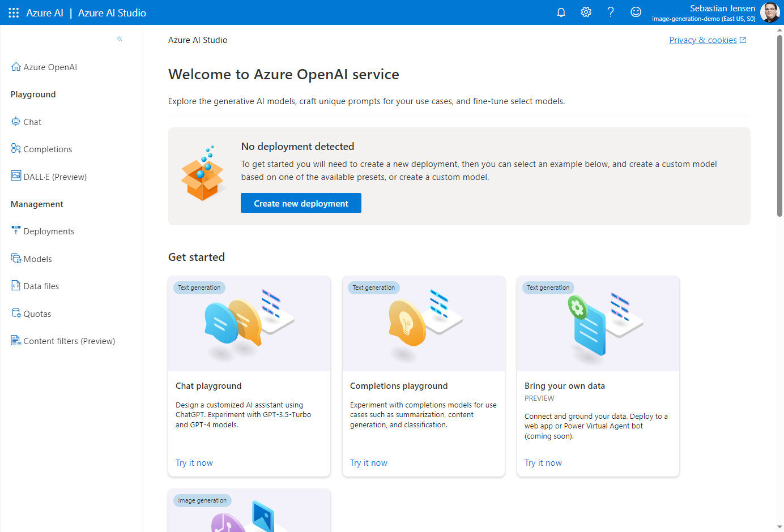Open the Chat playground in the sidebar

[x=32, y=122]
